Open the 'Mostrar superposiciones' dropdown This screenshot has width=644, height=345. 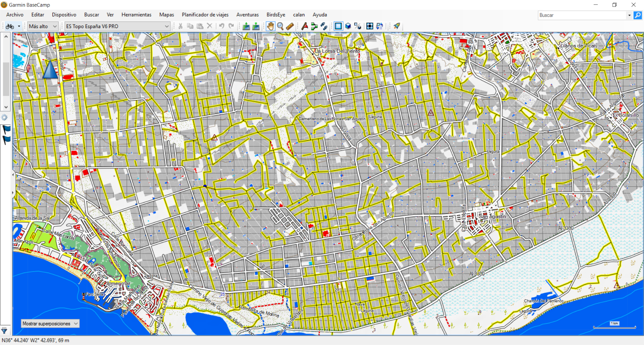pos(50,324)
